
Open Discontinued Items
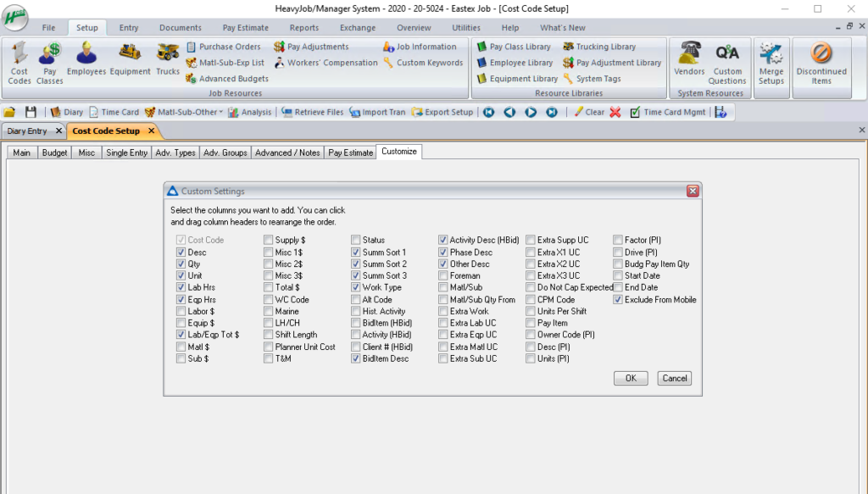coord(821,63)
